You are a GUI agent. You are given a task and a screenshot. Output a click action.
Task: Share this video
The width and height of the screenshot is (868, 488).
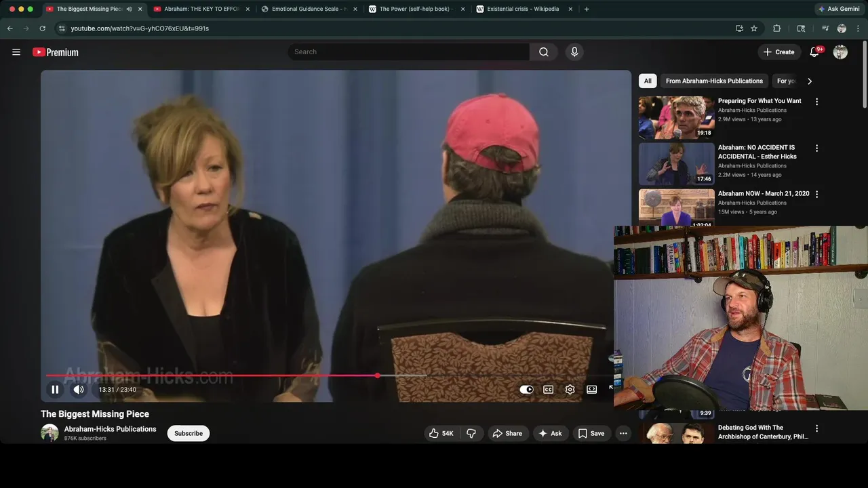click(508, 434)
